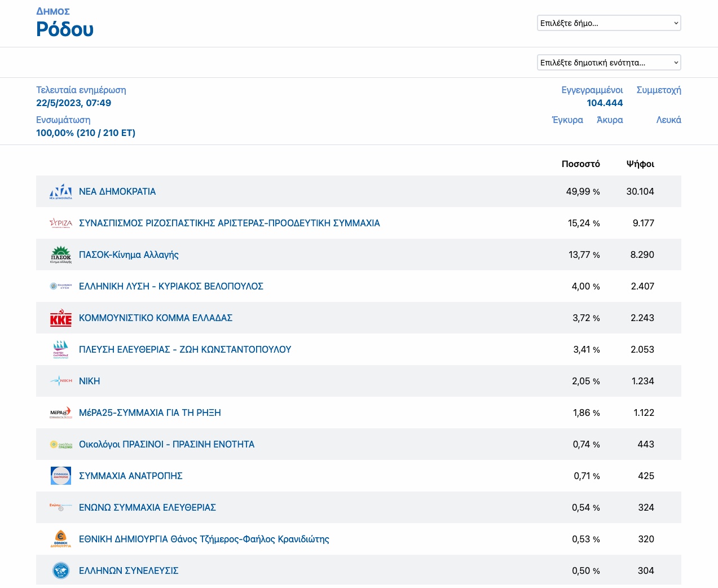The width and height of the screenshot is (718, 588).
Task: Click the Εθνική Δημιουργία orange logo
Action: 61,539
